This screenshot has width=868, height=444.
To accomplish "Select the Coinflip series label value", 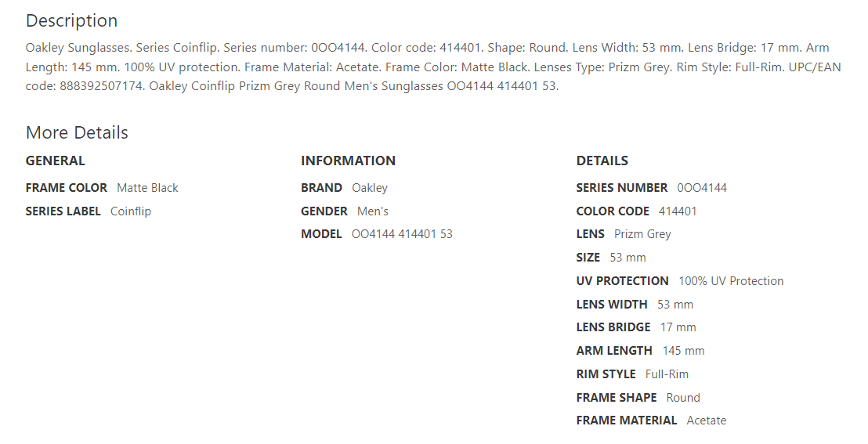I will pyautogui.click(x=130, y=211).
